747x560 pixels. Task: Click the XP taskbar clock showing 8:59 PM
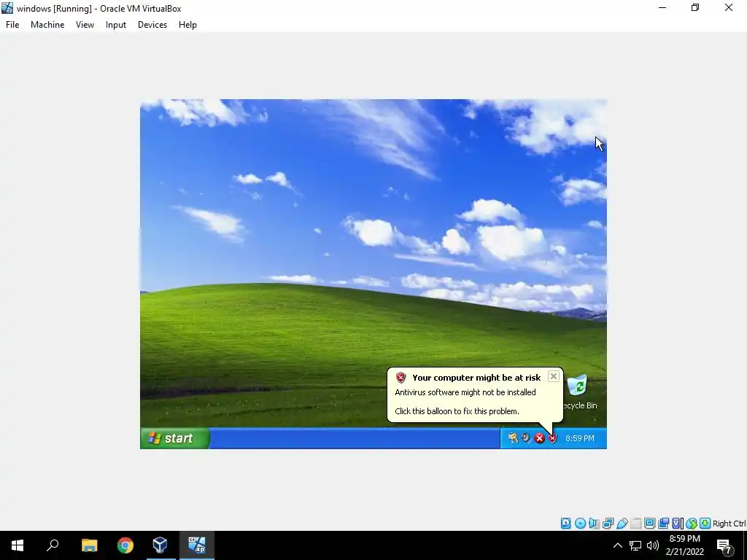pyautogui.click(x=580, y=438)
